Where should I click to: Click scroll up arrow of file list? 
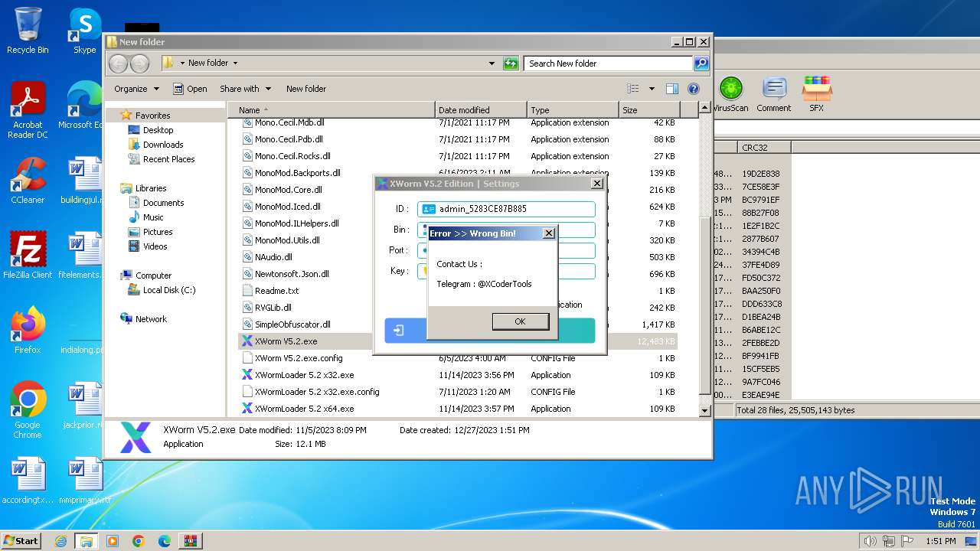click(x=705, y=109)
